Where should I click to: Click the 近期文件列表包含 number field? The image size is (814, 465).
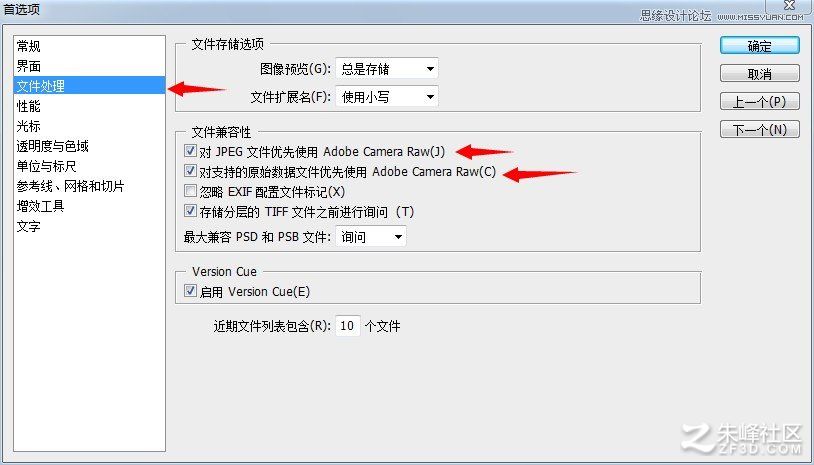coord(347,326)
